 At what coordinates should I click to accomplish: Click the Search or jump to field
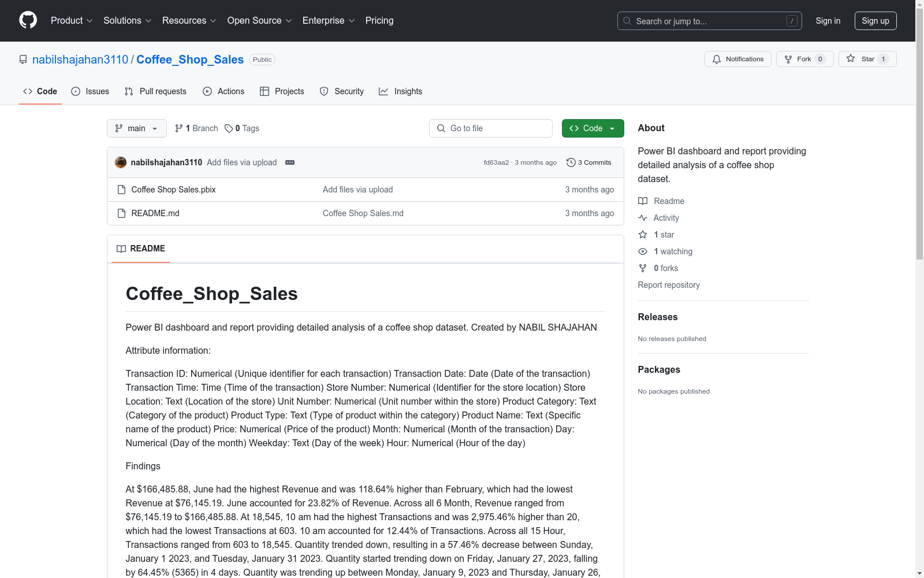(710, 21)
